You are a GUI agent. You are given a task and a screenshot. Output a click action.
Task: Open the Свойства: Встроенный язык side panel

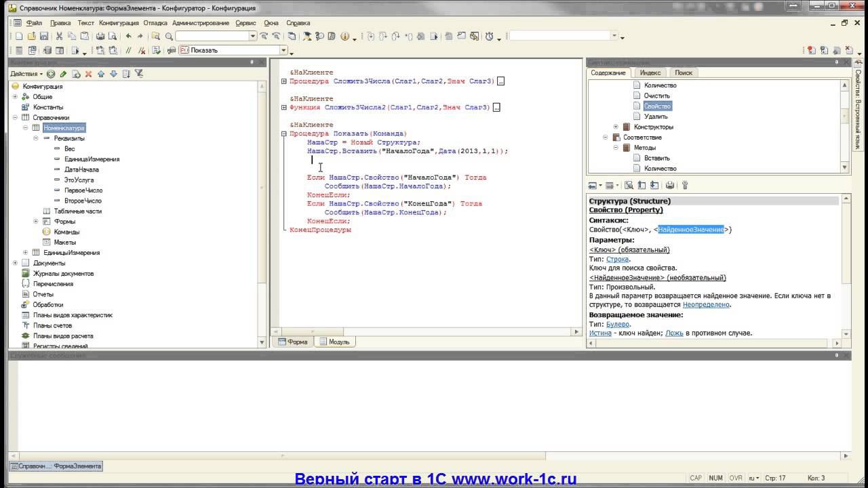859,104
